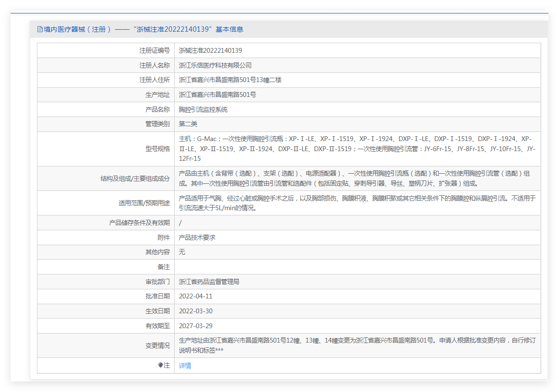Click the document icon in the page header

(x=40, y=29)
